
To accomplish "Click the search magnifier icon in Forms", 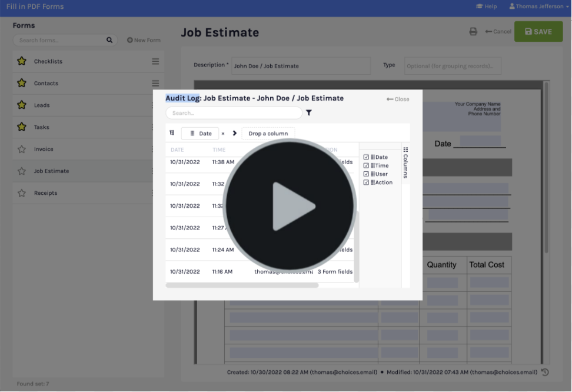I will click(109, 41).
